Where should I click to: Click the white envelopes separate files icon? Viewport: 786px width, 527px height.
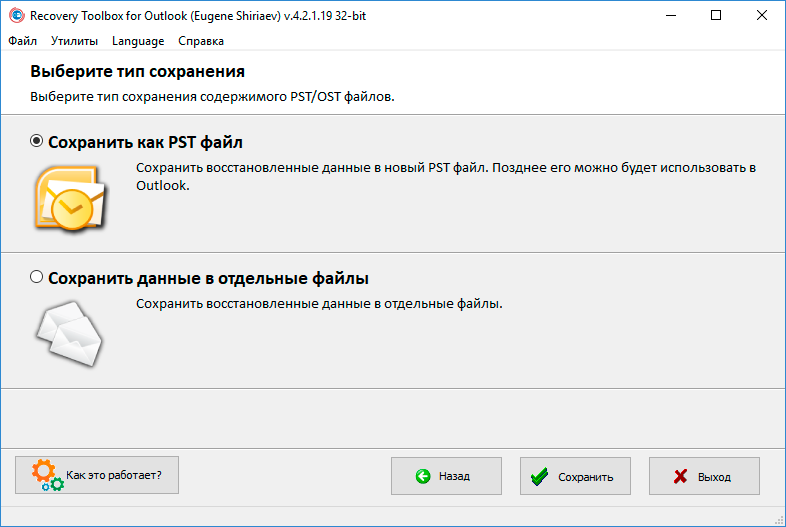coord(69,334)
